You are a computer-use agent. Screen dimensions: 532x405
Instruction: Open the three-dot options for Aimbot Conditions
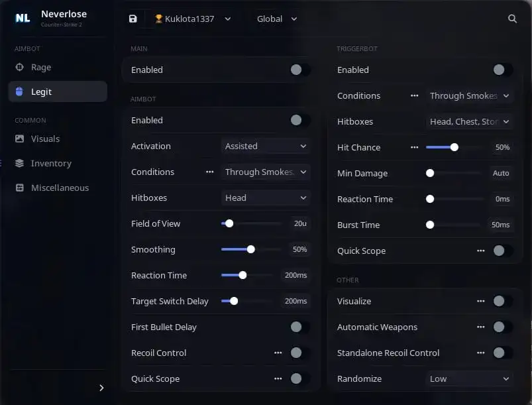point(209,172)
